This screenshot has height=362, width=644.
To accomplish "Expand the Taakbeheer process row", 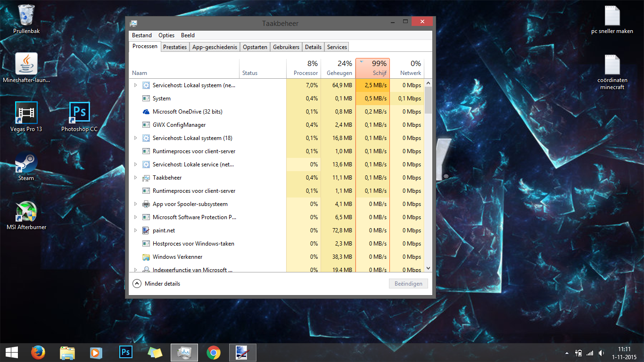I will click(x=135, y=178).
